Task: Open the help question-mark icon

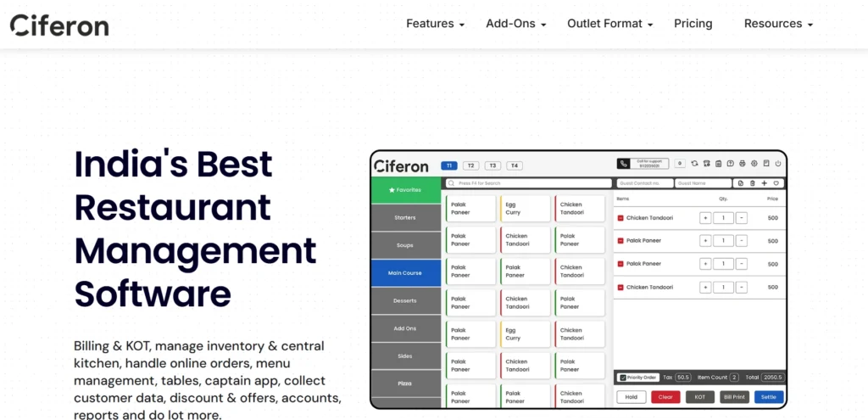Action: tap(731, 164)
